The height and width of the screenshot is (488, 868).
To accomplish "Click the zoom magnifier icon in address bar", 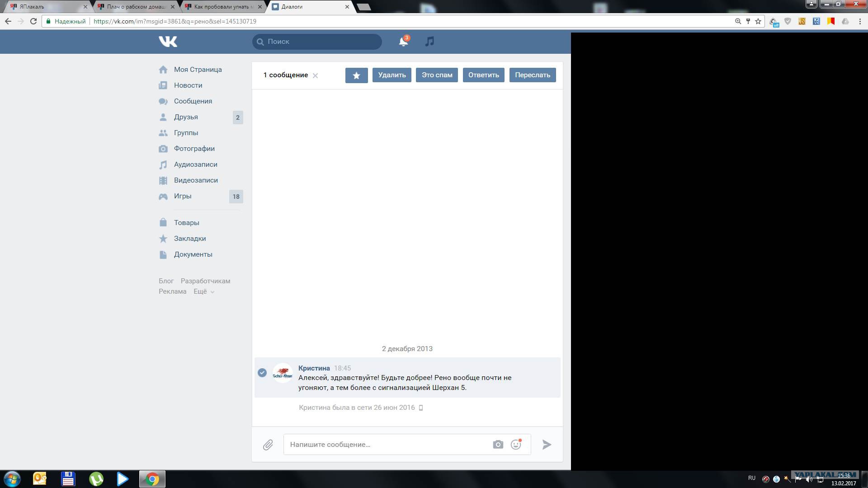I will (738, 21).
